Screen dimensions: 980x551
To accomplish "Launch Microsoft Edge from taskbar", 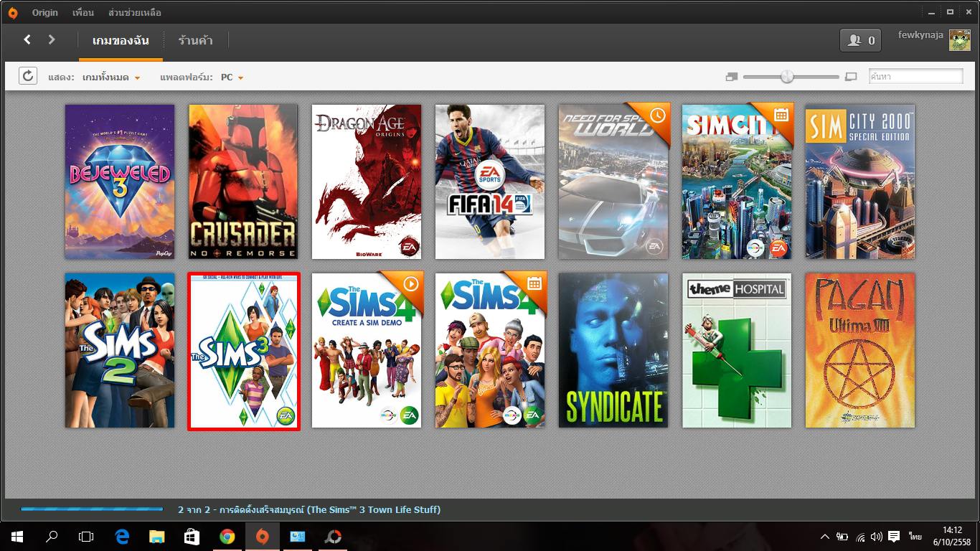I will point(122,537).
